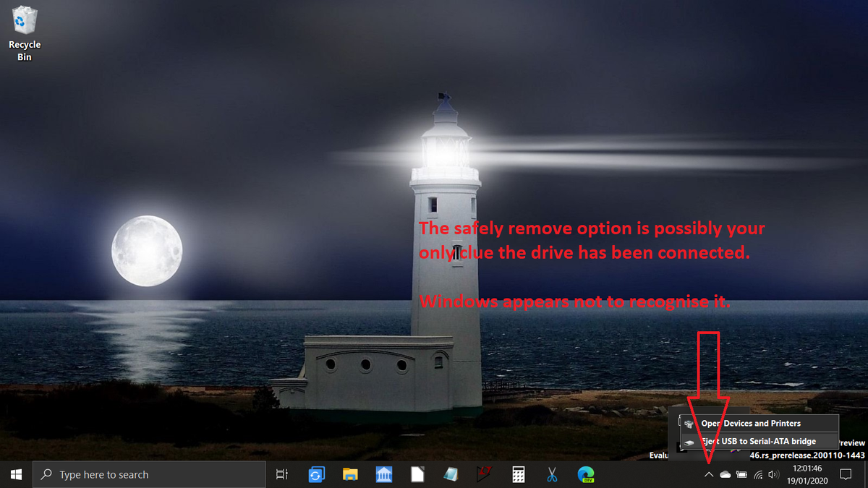Launch LibreOffice from the taskbar
This screenshot has width=868, height=488.
click(417, 474)
